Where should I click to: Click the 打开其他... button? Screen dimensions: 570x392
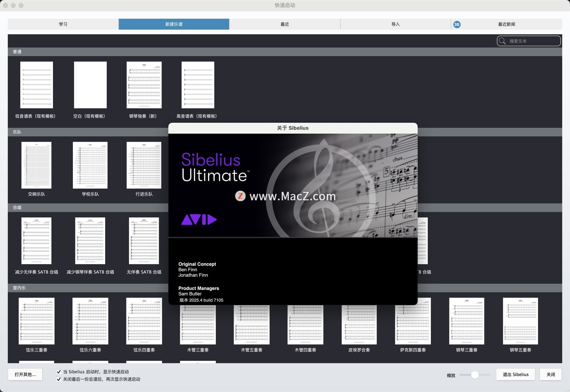[x=25, y=374]
